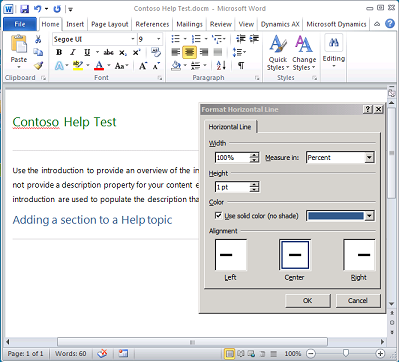The width and height of the screenshot is (399, 362).
Task: Click the Grow Font icon
Action: [x=143, y=66]
